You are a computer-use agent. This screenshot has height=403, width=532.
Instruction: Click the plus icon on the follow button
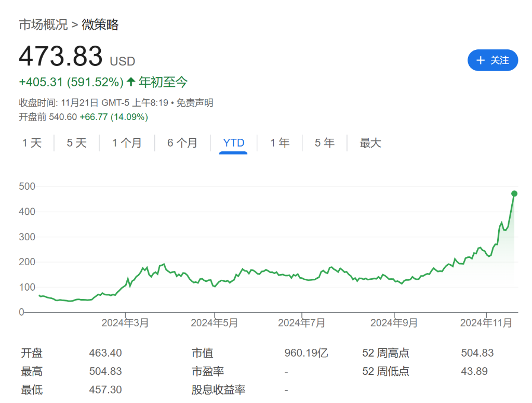(x=481, y=60)
